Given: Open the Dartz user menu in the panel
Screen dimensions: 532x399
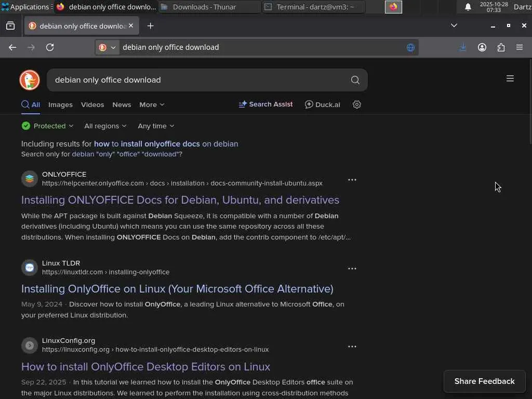Looking at the screenshot, I should [x=523, y=7].
